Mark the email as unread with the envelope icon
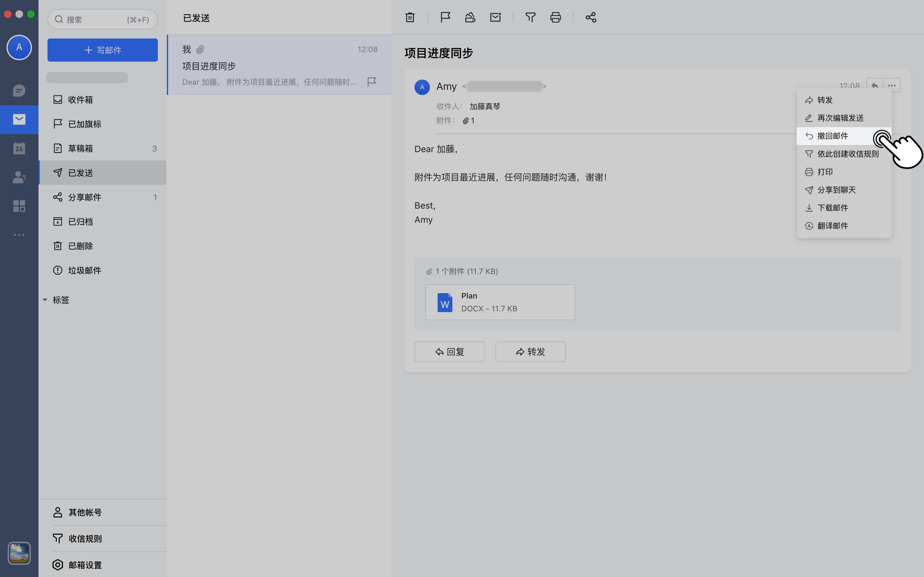 pos(495,17)
